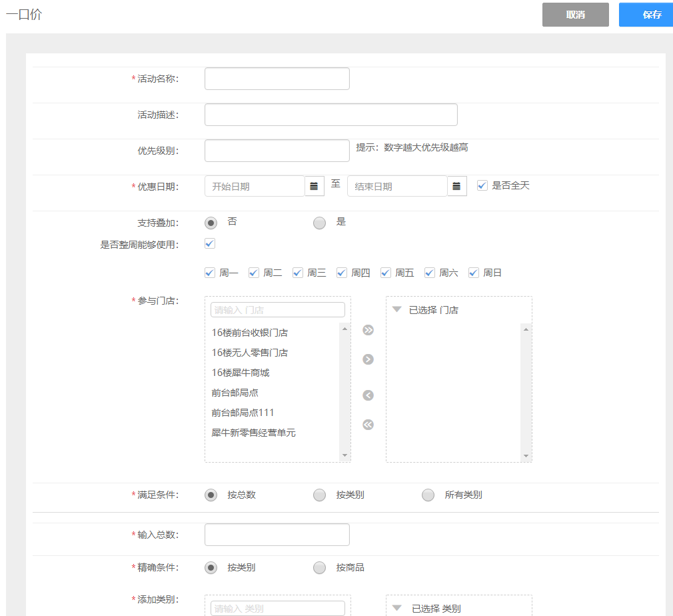Toggle the 周三 checkbox
This screenshot has height=616, width=673.
tap(298, 273)
